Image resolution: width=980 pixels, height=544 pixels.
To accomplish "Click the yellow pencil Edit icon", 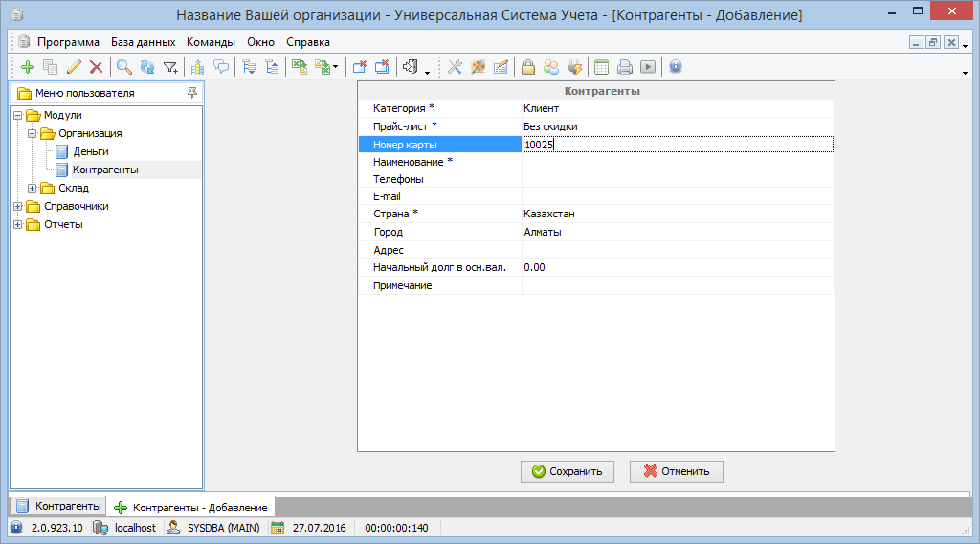I will pyautogui.click(x=74, y=67).
